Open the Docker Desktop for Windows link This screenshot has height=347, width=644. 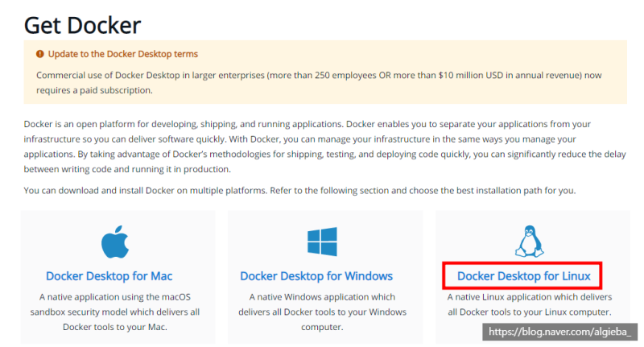point(316,276)
